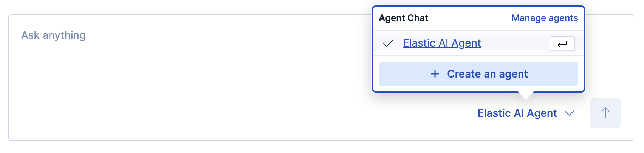Image resolution: width=644 pixels, height=153 pixels.
Task: Click the Create an agent button
Action: tap(478, 74)
